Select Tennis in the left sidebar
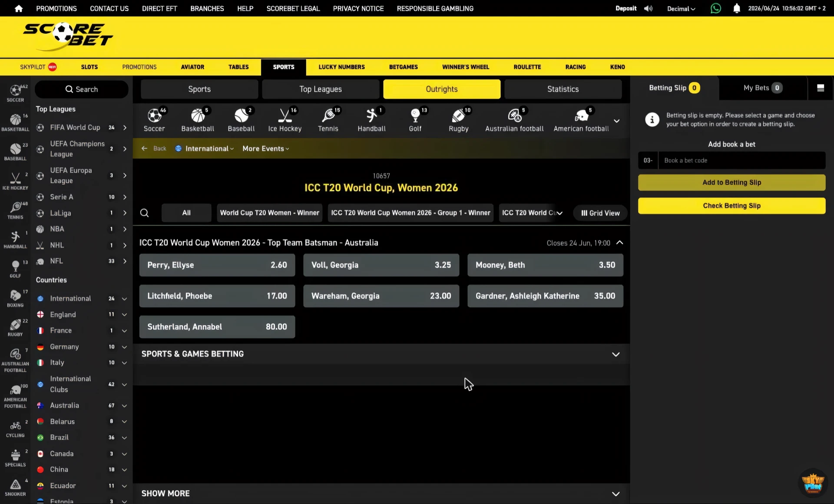The image size is (834, 504). [15, 210]
